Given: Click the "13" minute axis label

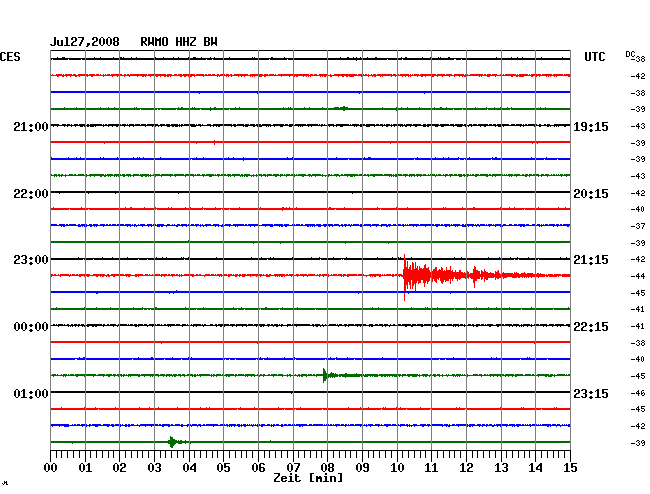Looking at the screenshot, I should (501, 468).
